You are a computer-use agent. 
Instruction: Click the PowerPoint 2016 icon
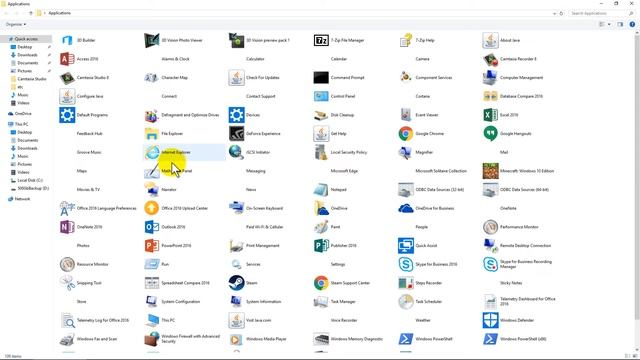tap(152, 246)
